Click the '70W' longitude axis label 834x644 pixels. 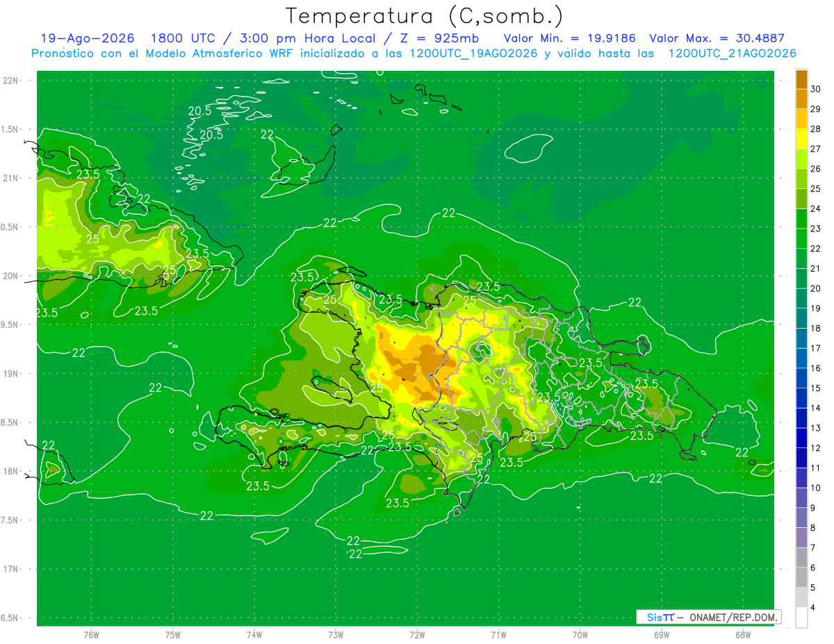point(580,634)
